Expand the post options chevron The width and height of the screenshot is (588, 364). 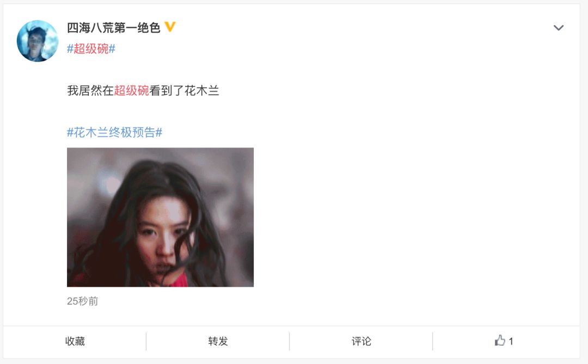559,28
